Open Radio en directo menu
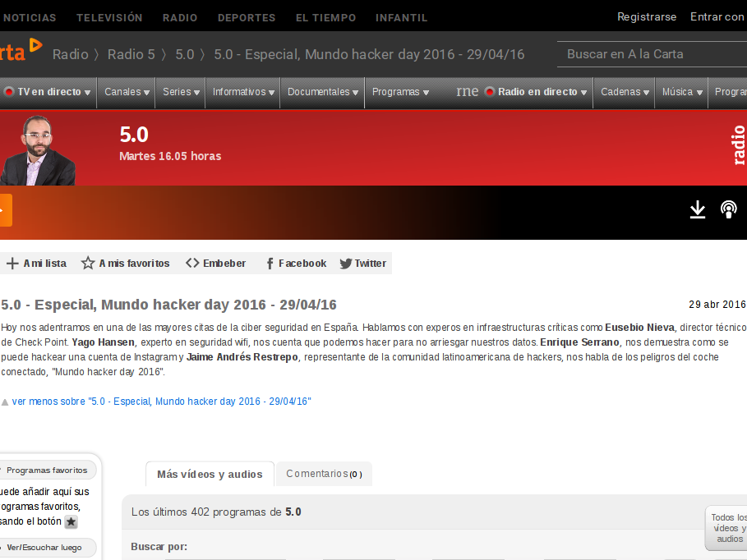 pos(536,92)
